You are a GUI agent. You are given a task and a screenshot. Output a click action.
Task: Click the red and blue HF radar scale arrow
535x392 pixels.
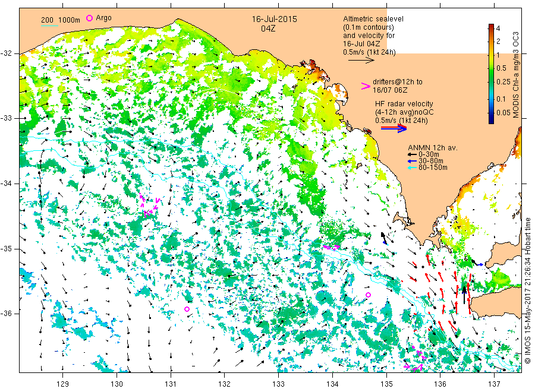click(x=394, y=128)
